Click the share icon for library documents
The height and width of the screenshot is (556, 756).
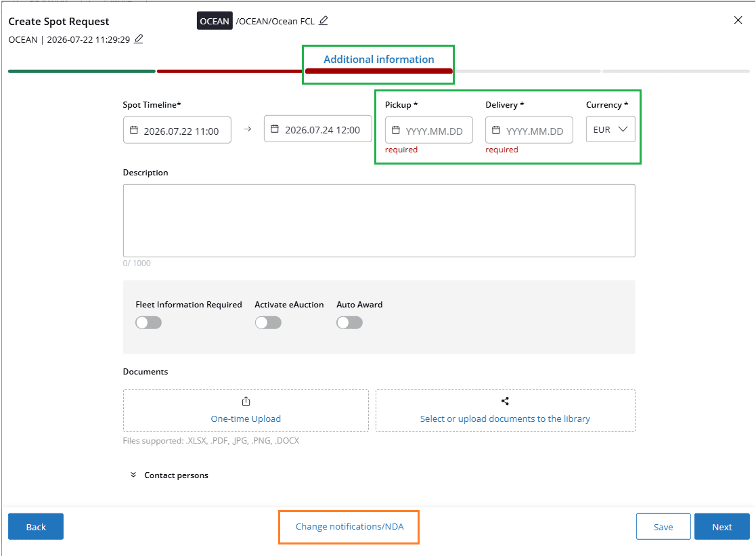click(506, 401)
